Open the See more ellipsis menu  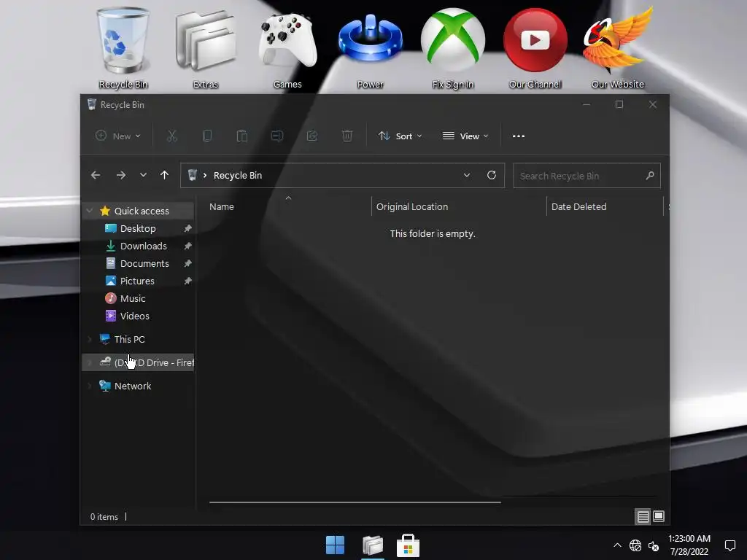(519, 136)
